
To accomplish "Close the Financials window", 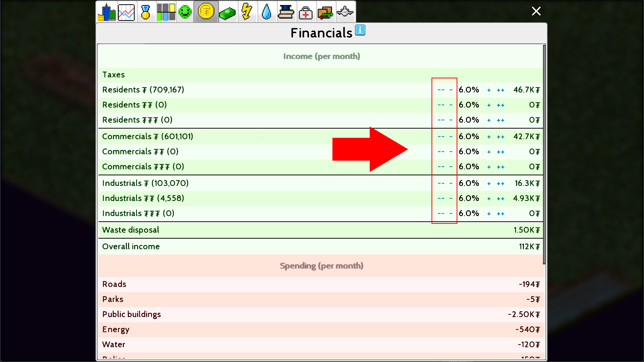I will [536, 11].
